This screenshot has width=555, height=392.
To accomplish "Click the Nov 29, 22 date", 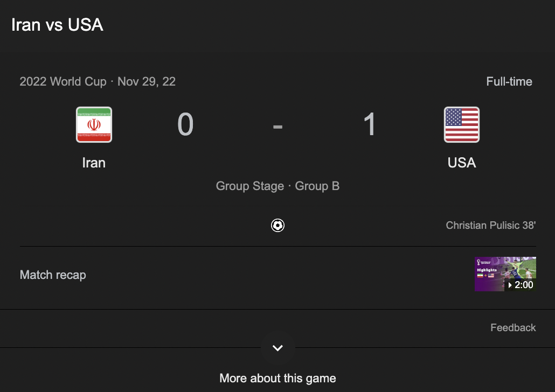I will tap(147, 82).
